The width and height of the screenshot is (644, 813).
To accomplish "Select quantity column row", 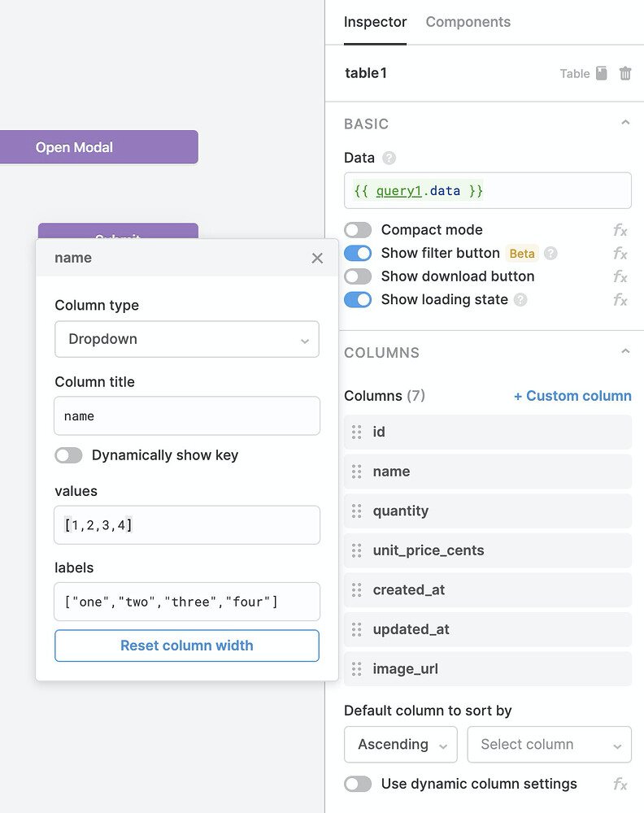I will [487, 511].
